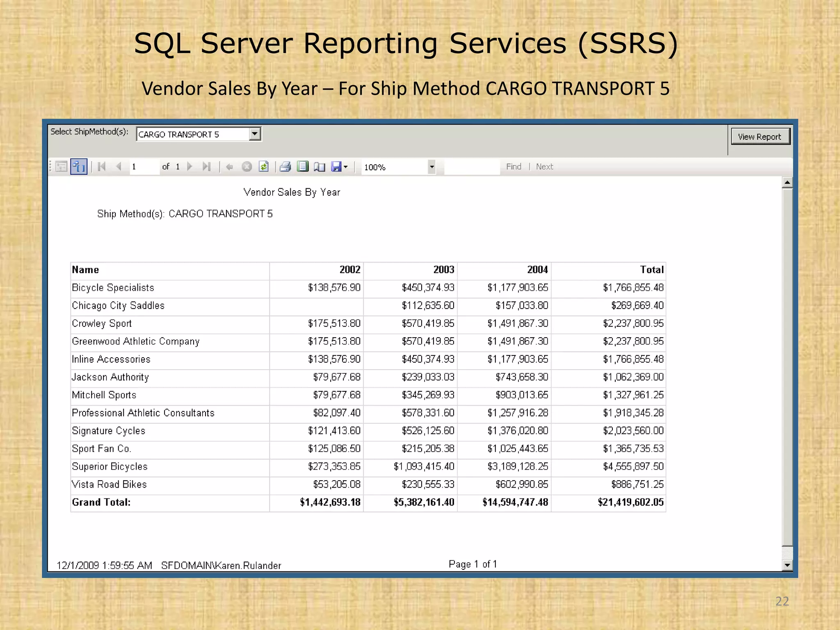Open page setup icon
The image size is (840, 630).
(320, 167)
